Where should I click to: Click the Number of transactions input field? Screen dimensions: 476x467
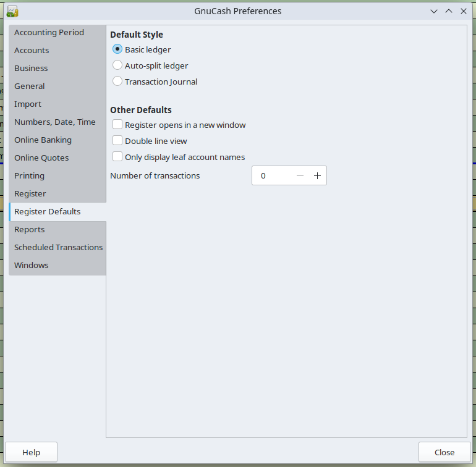pos(272,176)
